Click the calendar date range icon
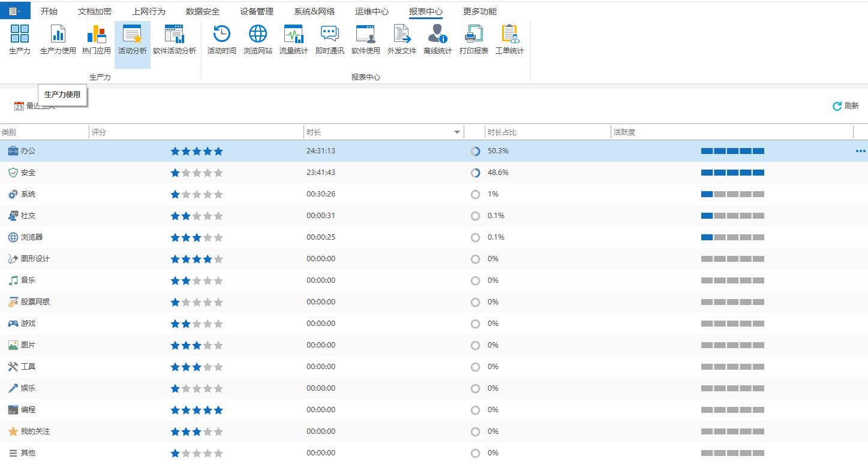This screenshot has width=868, height=468. coord(19,106)
